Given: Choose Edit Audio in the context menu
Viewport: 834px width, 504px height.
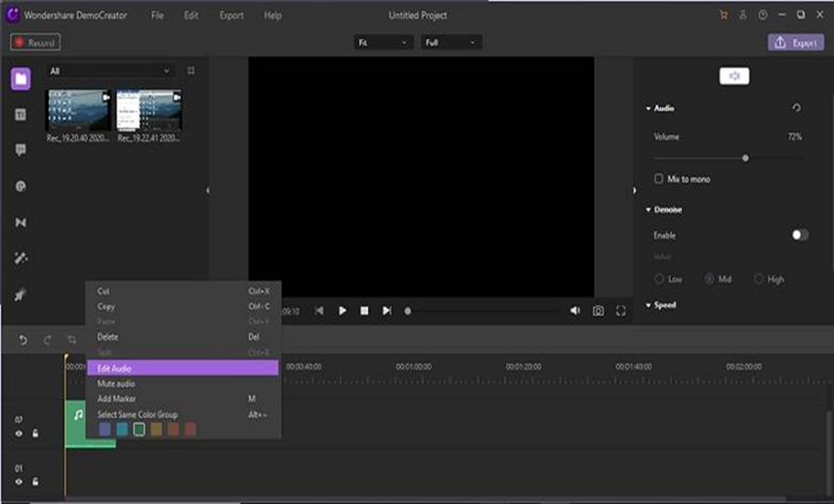Looking at the screenshot, I should click(x=182, y=369).
